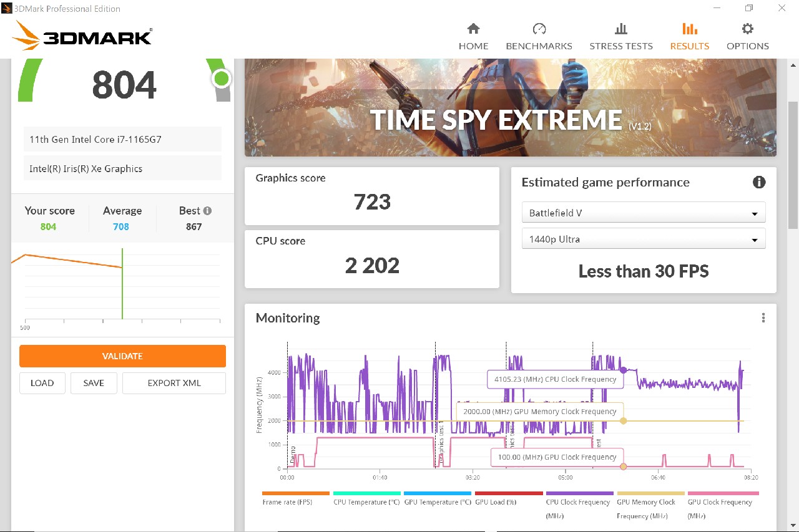
Task: Expand the 1440p Ultra resolution dropdown
Action: click(644, 239)
